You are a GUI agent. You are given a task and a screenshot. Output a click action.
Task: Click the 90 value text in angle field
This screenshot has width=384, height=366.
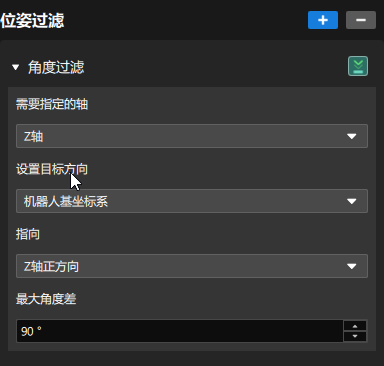(27, 331)
